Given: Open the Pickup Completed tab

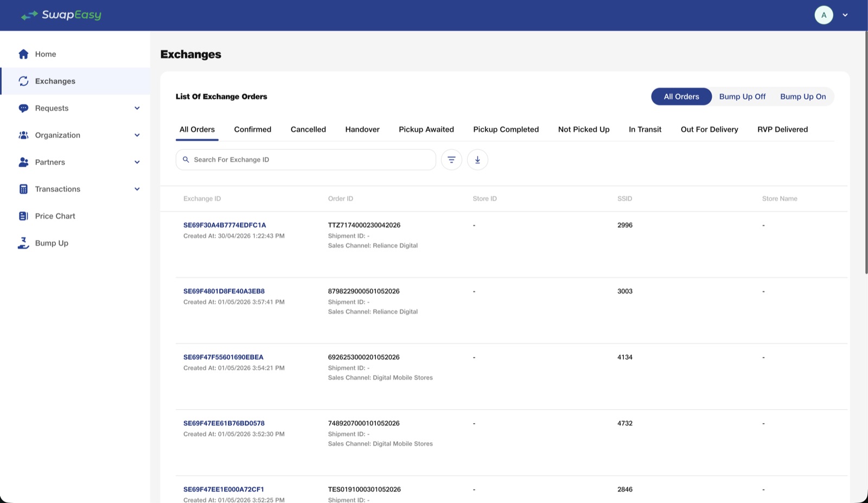Looking at the screenshot, I should coord(506,129).
